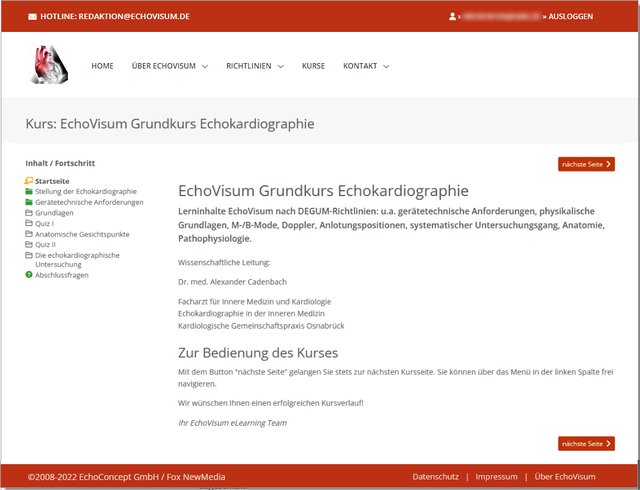Image resolution: width=640 pixels, height=490 pixels.
Task: Select Startseite in the course outline
Action: [x=52, y=181]
